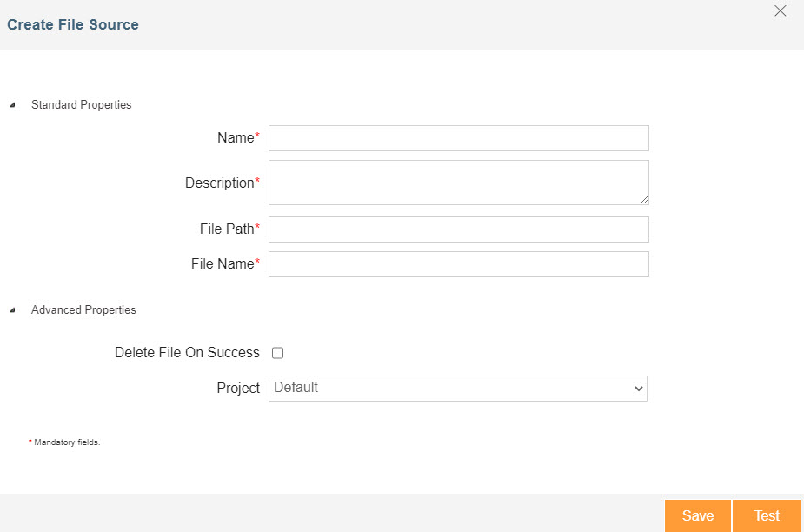Enable the Delete File On Success checkbox
804x532 pixels.
pos(278,353)
